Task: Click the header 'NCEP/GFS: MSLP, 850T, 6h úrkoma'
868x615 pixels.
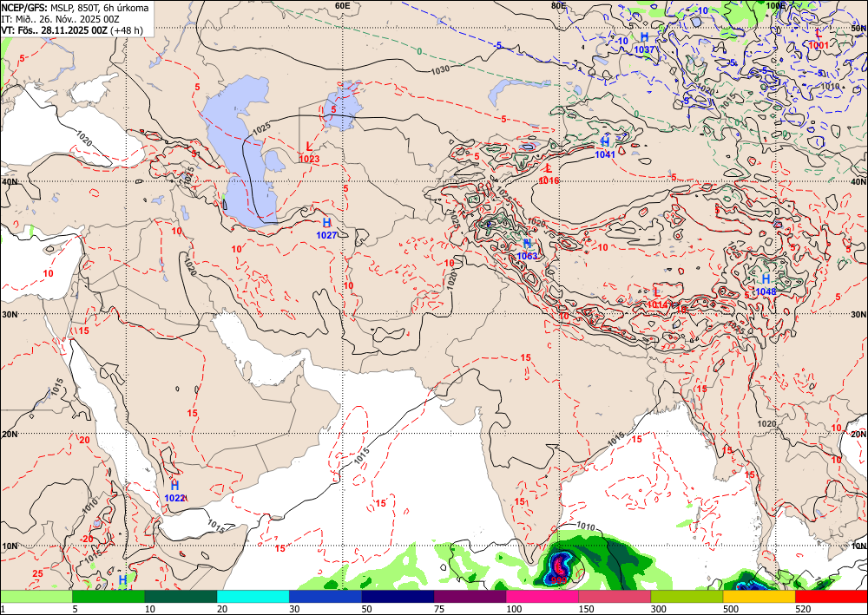Action: click(75, 8)
